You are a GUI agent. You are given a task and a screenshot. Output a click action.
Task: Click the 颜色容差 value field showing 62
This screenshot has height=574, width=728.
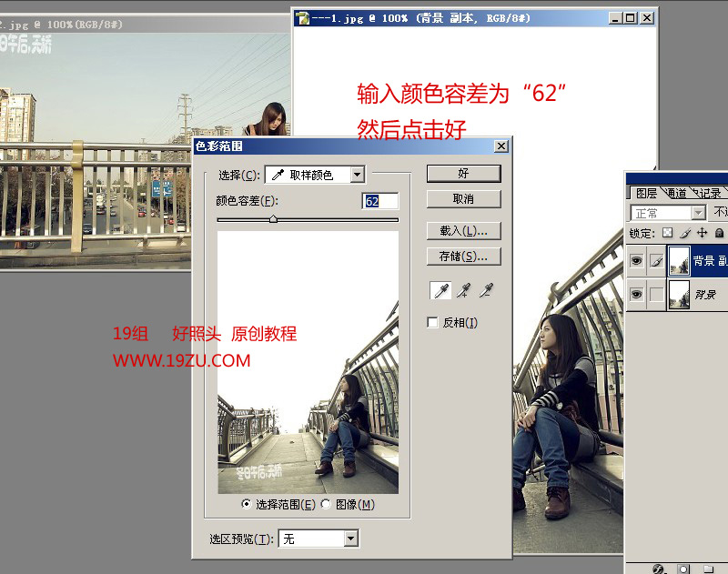point(379,201)
